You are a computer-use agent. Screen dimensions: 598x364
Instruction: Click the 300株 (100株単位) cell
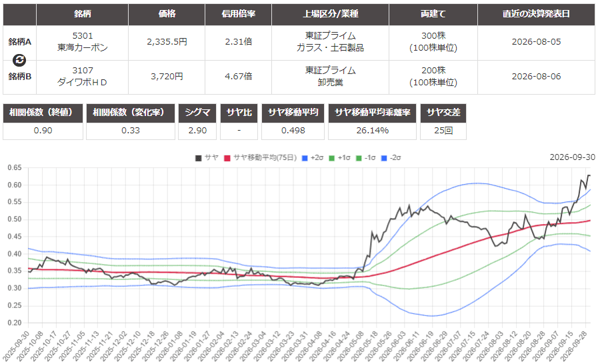point(433,42)
